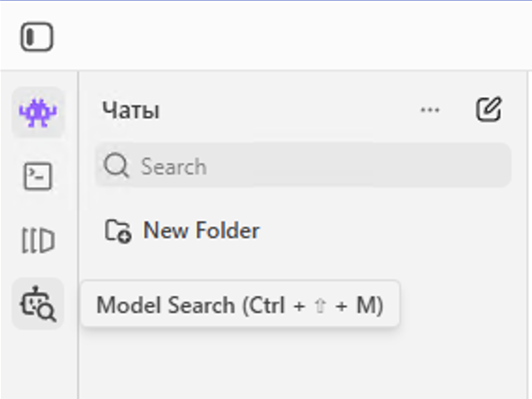Click the vertical divider beside icon rail

(x=79, y=235)
